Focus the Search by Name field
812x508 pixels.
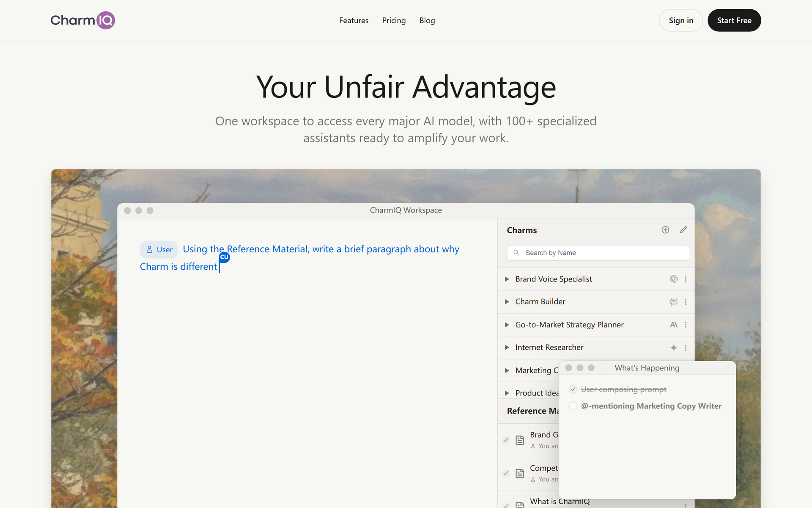click(x=598, y=253)
